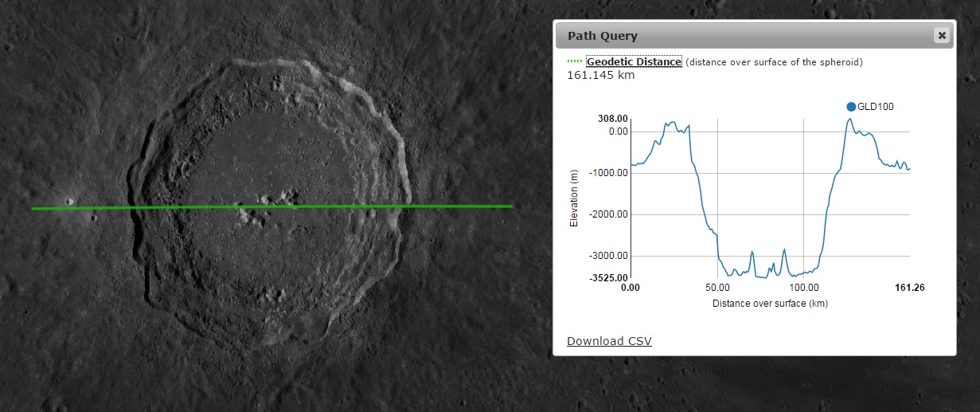Click the blue GLD100 legend dot

click(851, 106)
